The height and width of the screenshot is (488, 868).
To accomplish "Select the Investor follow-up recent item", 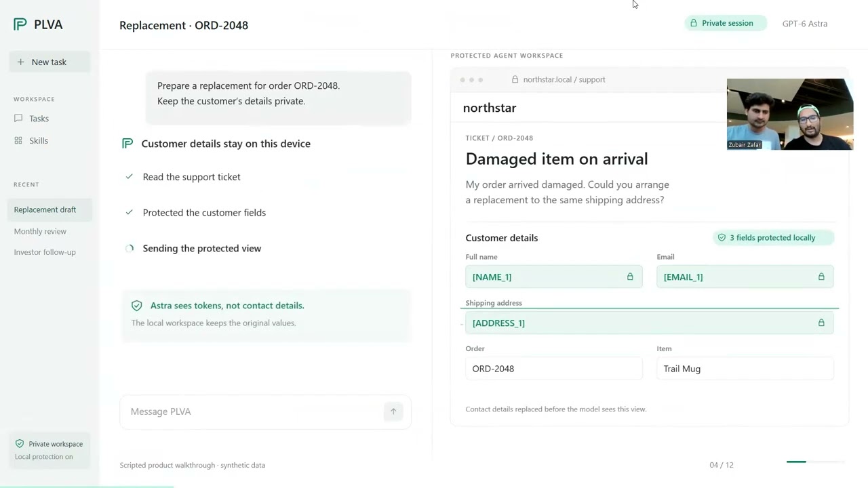I will 45,252.
